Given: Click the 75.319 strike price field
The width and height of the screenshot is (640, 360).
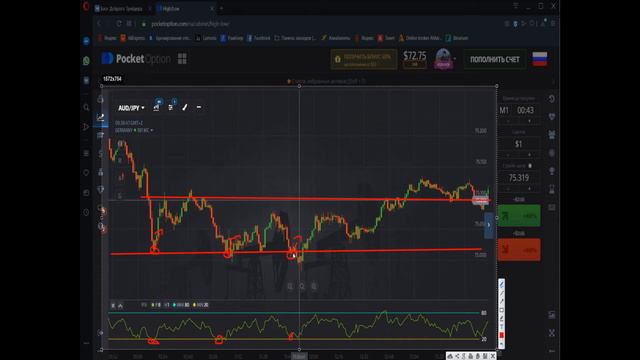Looking at the screenshot, I should coord(518,178).
